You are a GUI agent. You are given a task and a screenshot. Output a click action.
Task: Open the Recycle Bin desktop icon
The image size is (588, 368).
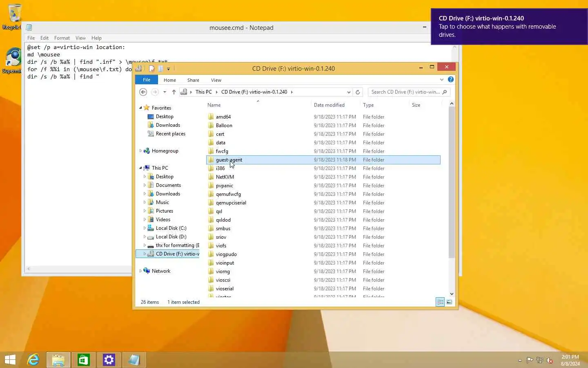(x=14, y=16)
